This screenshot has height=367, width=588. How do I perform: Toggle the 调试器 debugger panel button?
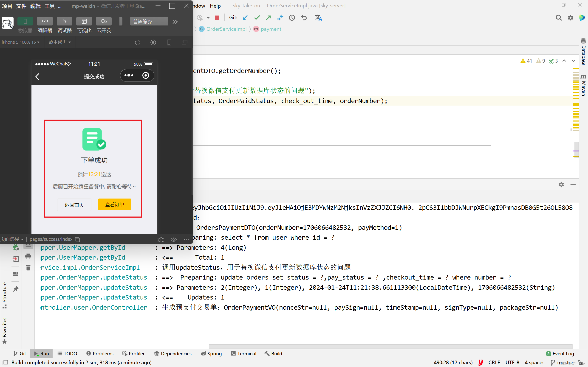click(64, 21)
